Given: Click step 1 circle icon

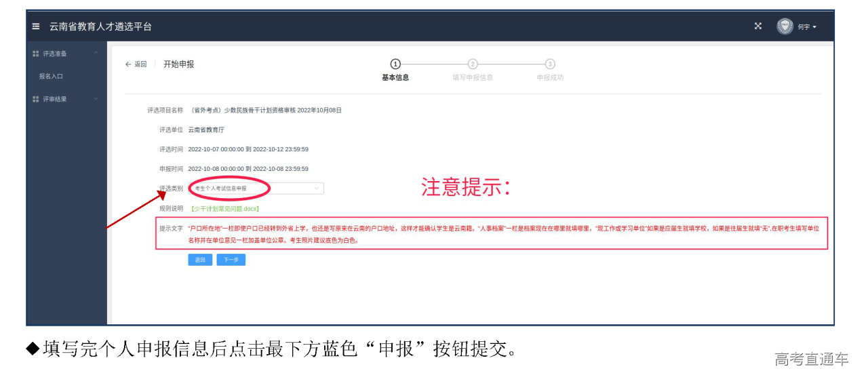Looking at the screenshot, I should 395,64.
